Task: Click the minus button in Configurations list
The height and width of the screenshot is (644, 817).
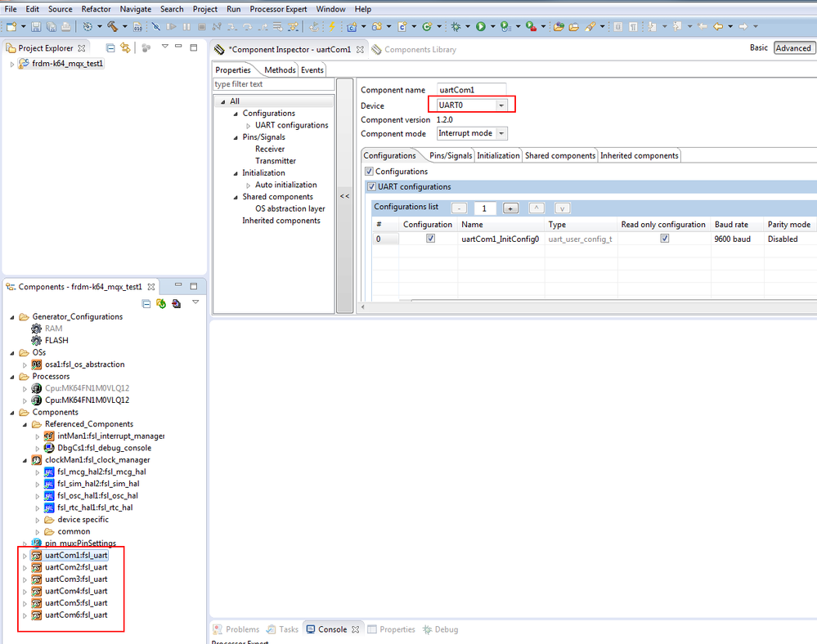Action: [459, 208]
